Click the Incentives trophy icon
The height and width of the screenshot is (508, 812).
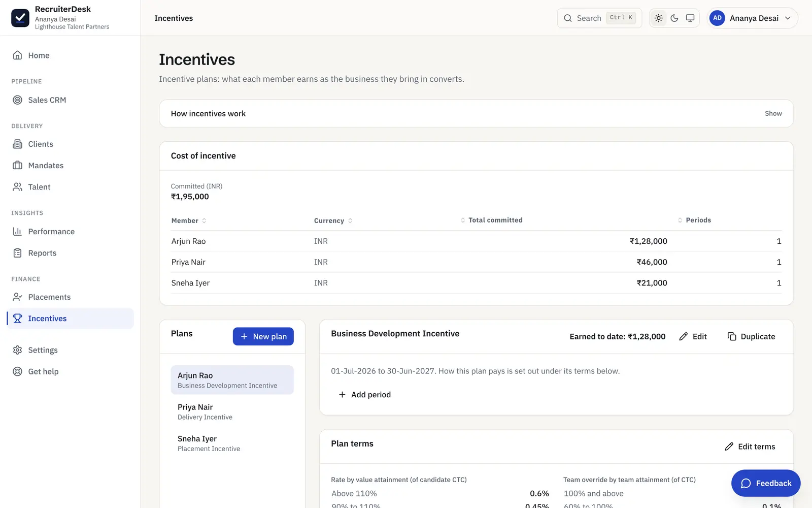tap(18, 319)
